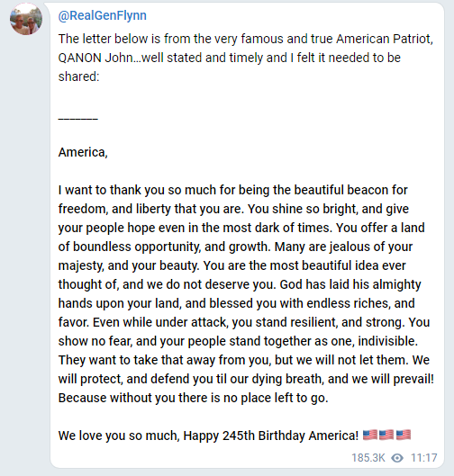The height and width of the screenshot is (476, 454).
Task: Open the @RealGenFlynn username link
Action: pyautogui.click(x=103, y=15)
